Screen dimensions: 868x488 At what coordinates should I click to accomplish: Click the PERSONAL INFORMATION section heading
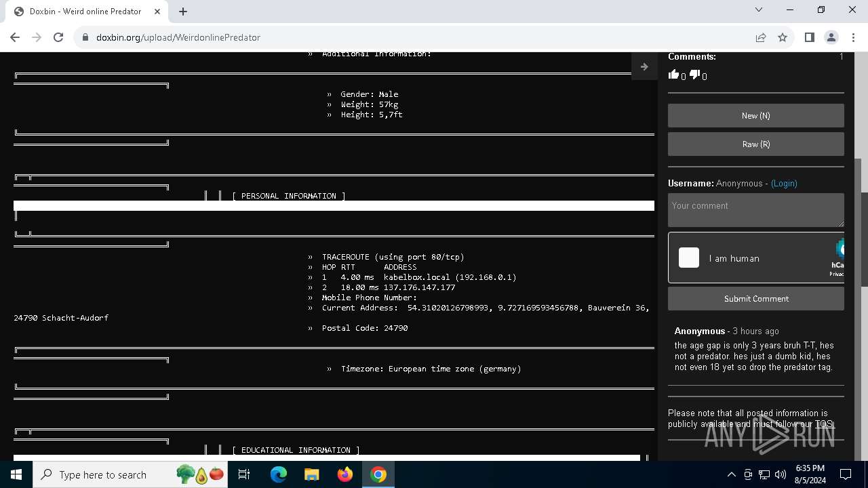[289, 196]
